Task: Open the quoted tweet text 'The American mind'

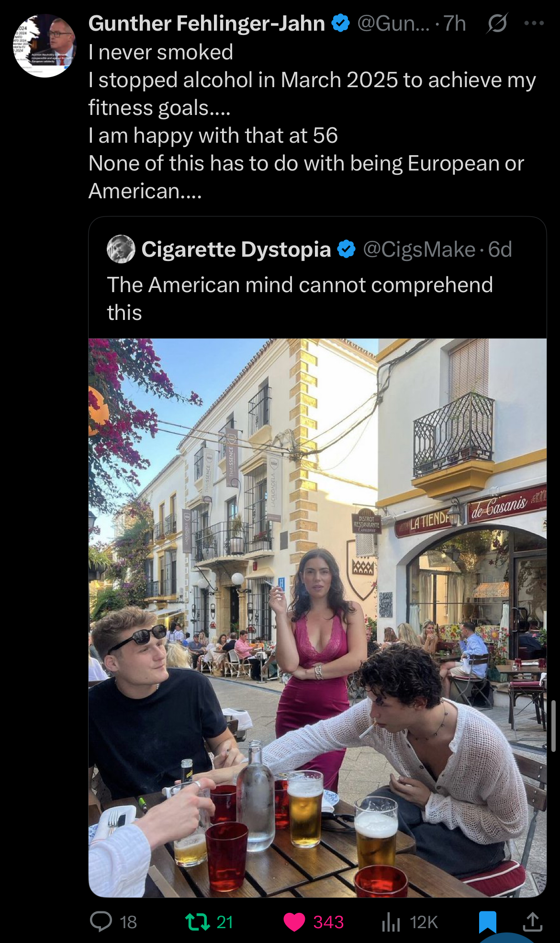Action: (x=300, y=298)
